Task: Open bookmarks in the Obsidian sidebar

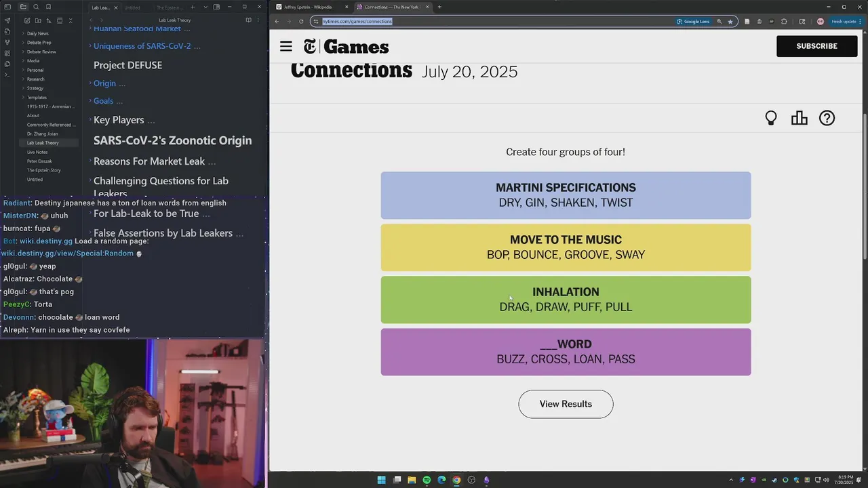Action: [x=48, y=7]
